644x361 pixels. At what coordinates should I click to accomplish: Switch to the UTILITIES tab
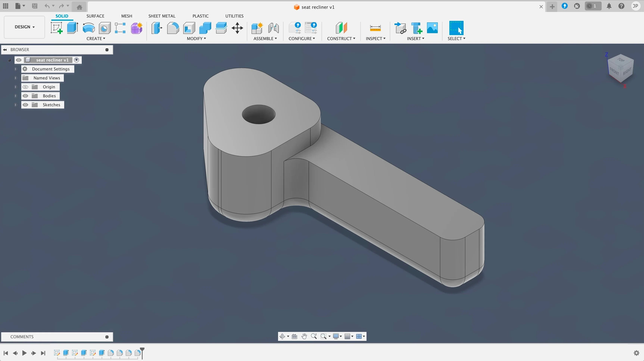(x=234, y=16)
